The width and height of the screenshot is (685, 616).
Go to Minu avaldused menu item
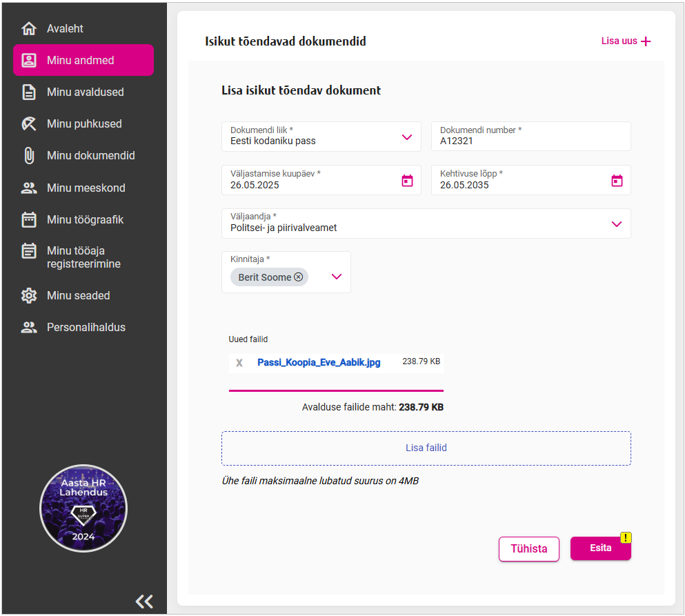(85, 92)
